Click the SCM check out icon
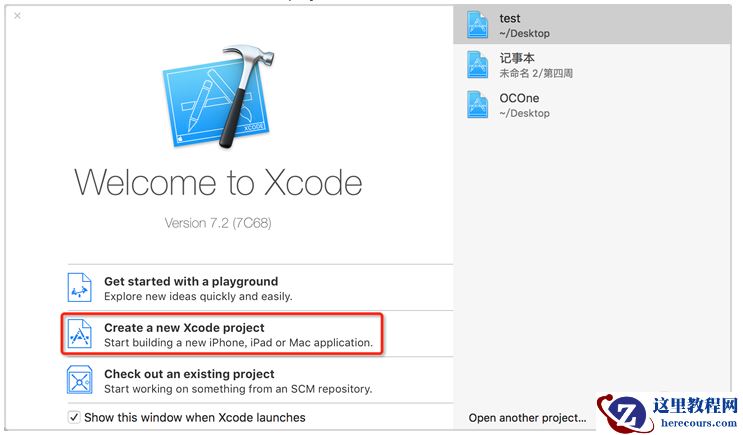743x435 pixels. 80,381
